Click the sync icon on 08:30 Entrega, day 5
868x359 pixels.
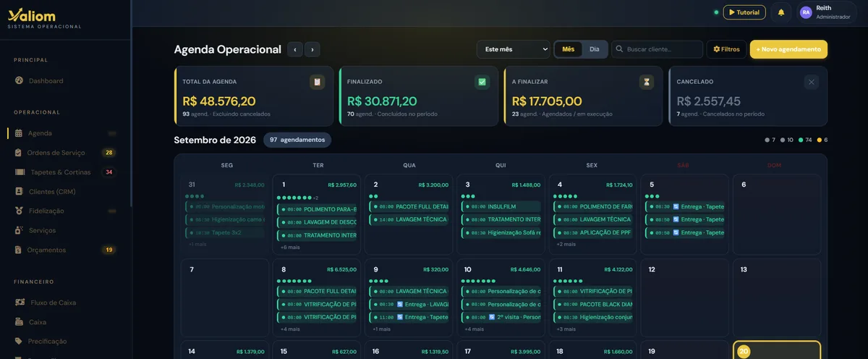677,206
